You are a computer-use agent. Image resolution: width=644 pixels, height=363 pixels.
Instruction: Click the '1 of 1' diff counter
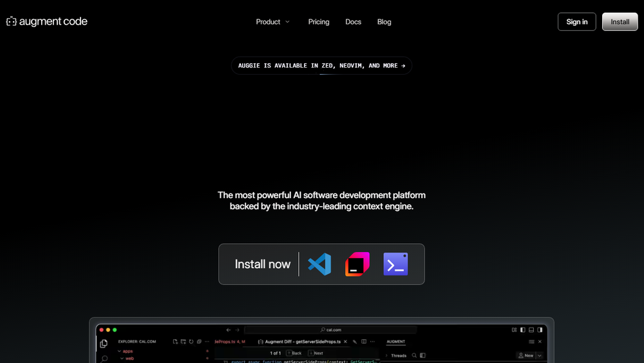pos(275,353)
